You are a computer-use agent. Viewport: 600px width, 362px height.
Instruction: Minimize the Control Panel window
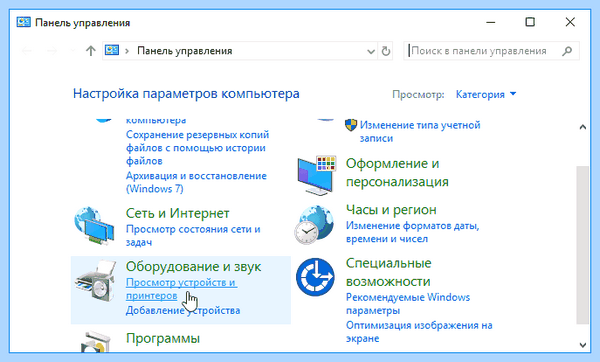pos(491,22)
